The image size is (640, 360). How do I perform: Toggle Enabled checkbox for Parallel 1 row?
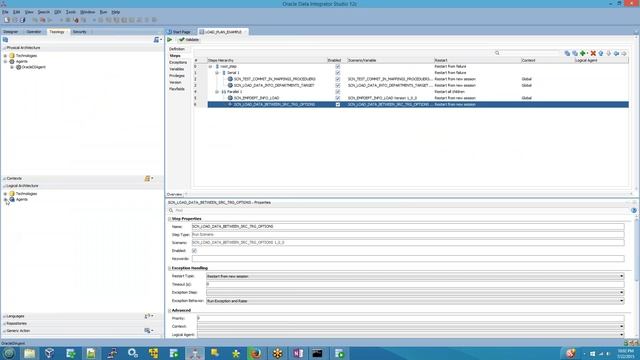[x=338, y=92]
